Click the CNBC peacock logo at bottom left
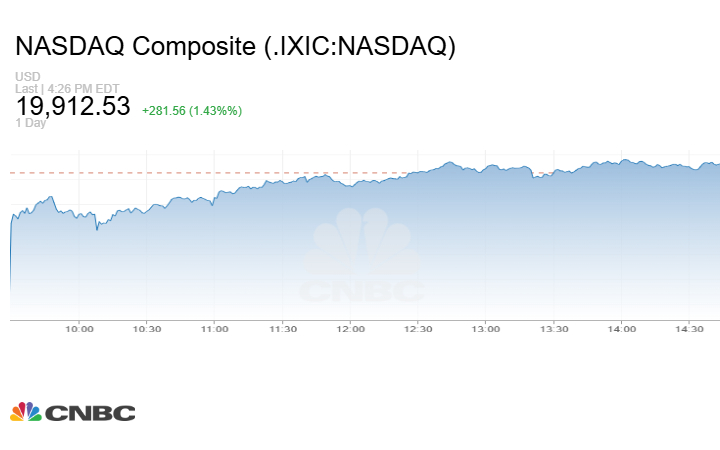Screen dimensions: 720x450 click(x=26, y=411)
